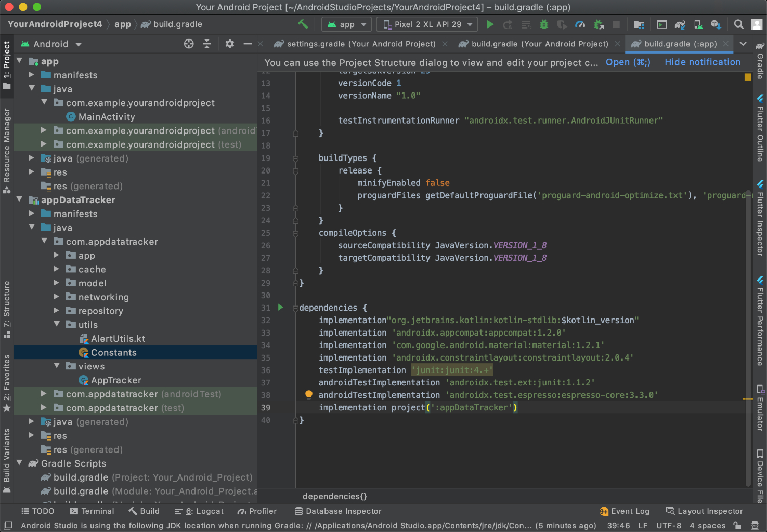Image resolution: width=767 pixels, height=532 pixels.
Task: Open the Terminal tool tab
Action: pyautogui.click(x=92, y=511)
